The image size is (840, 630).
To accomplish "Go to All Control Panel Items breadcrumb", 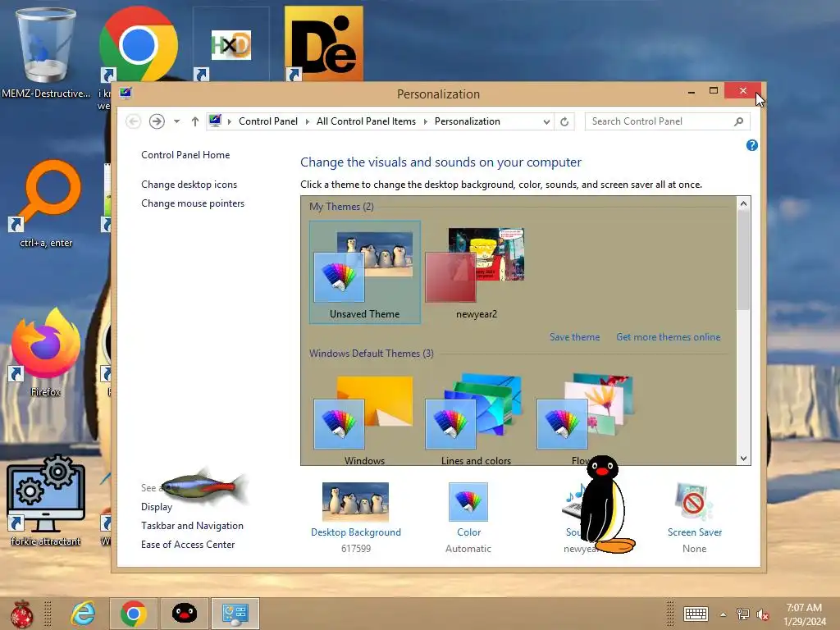I will (366, 121).
